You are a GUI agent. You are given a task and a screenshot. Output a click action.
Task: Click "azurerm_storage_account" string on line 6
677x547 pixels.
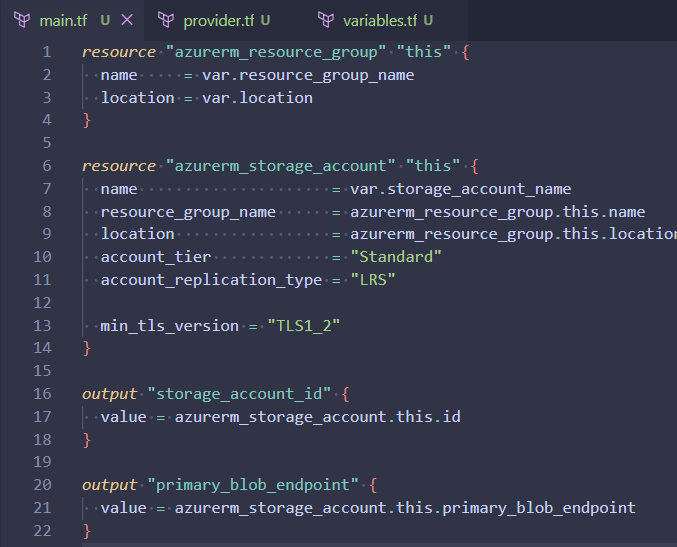pyautogui.click(x=280, y=166)
